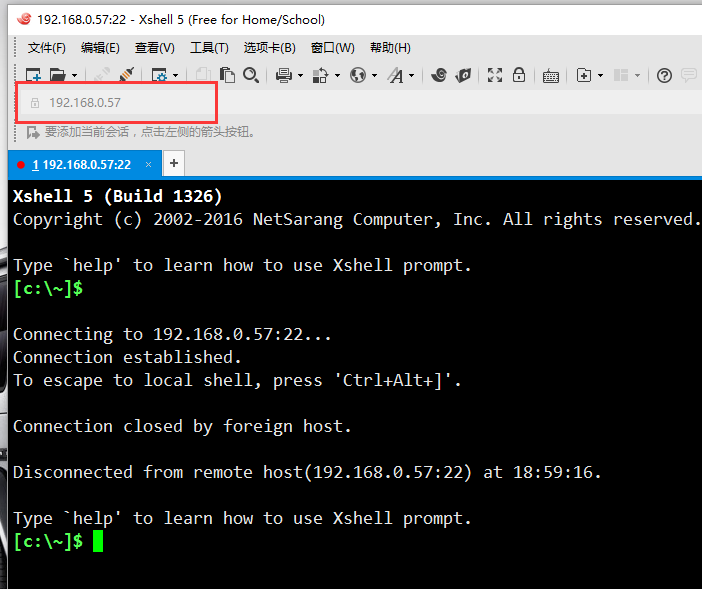
Task: Click the Color Scheme icon
Action: [320, 75]
